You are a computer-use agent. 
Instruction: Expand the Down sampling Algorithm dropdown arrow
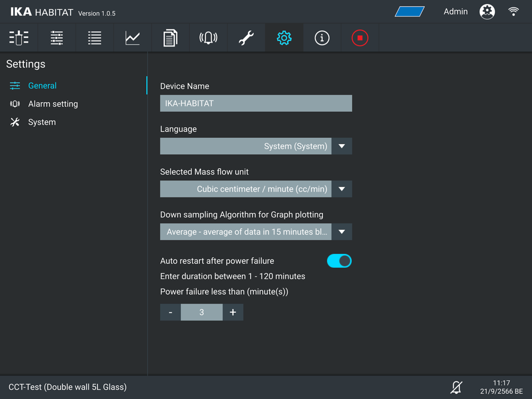pos(342,232)
